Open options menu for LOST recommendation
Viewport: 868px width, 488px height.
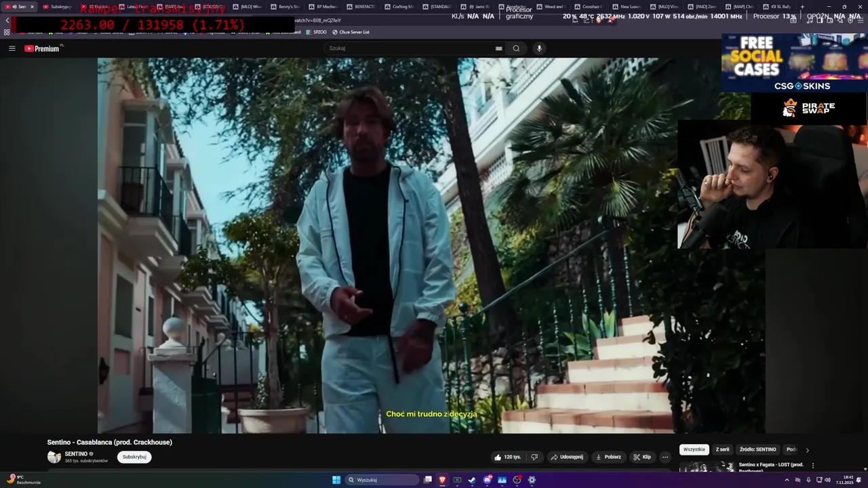[812, 466]
